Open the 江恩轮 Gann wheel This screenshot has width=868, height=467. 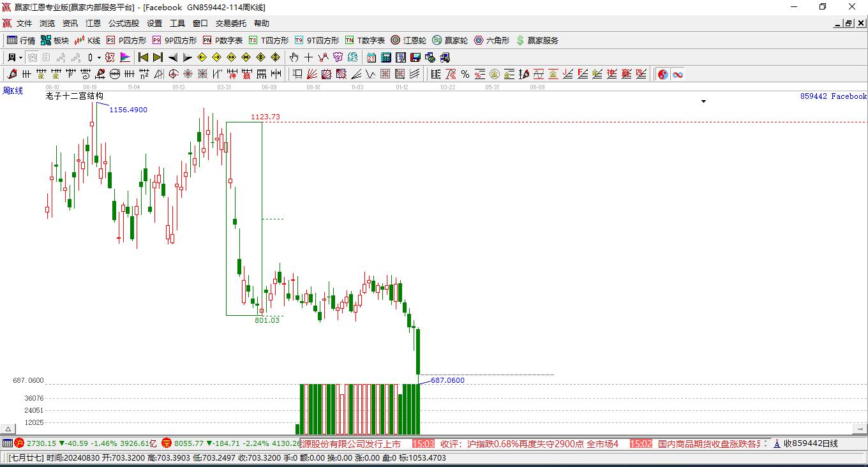(408, 40)
